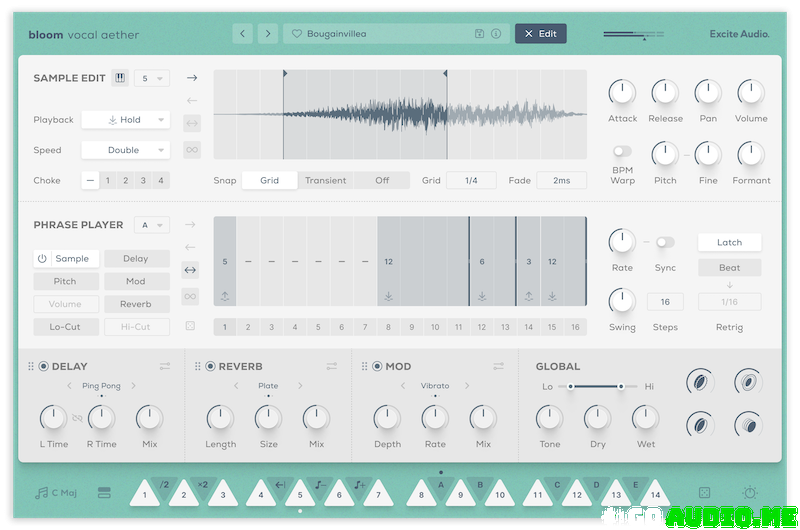
Task: Select the Pitch phrase lane
Action: point(65,282)
